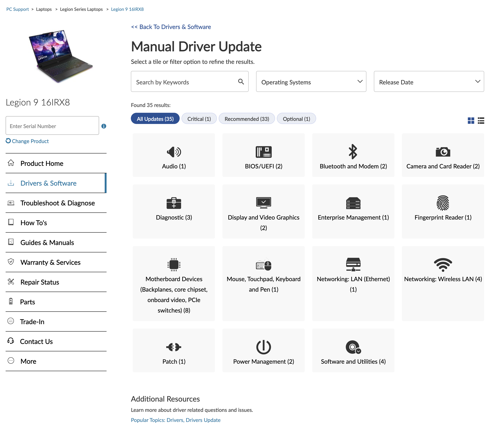
Task: Select the Power Management icon
Action: (263, 347)
